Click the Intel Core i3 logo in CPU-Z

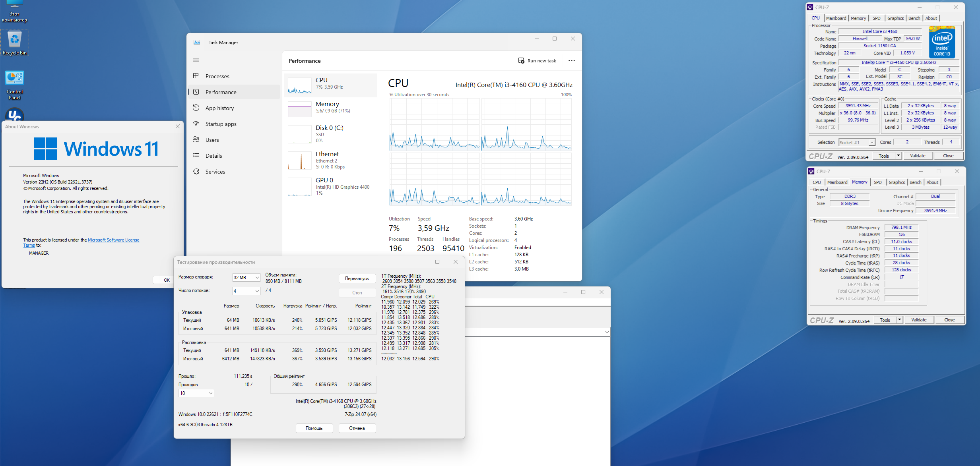(x=942, y=42)
